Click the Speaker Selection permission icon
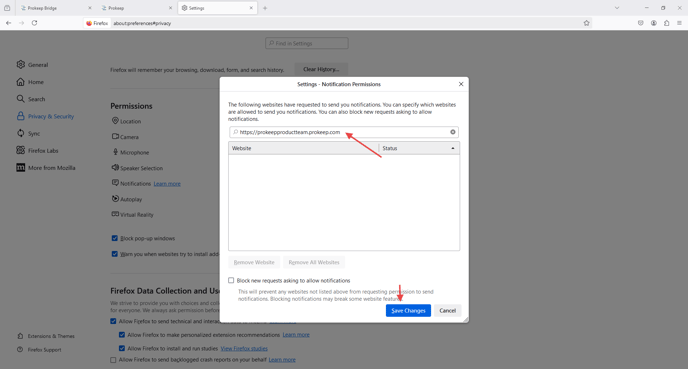Screen dimensions: 688x369 pos(115,168)
